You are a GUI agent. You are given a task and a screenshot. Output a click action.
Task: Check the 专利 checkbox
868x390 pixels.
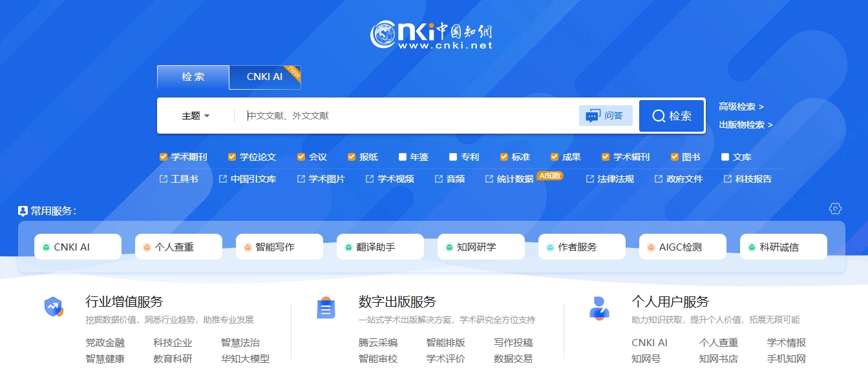coord(453,157)
